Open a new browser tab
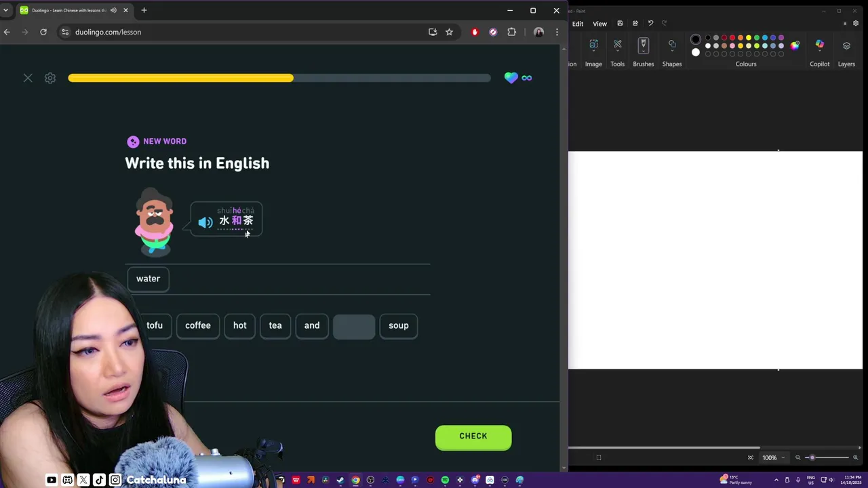This screenshot has height=488, width=868. click(144, 10)
